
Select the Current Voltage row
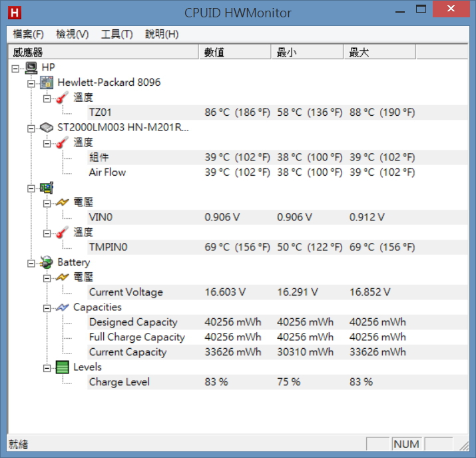pyautogui.click(x=126, y=292)
